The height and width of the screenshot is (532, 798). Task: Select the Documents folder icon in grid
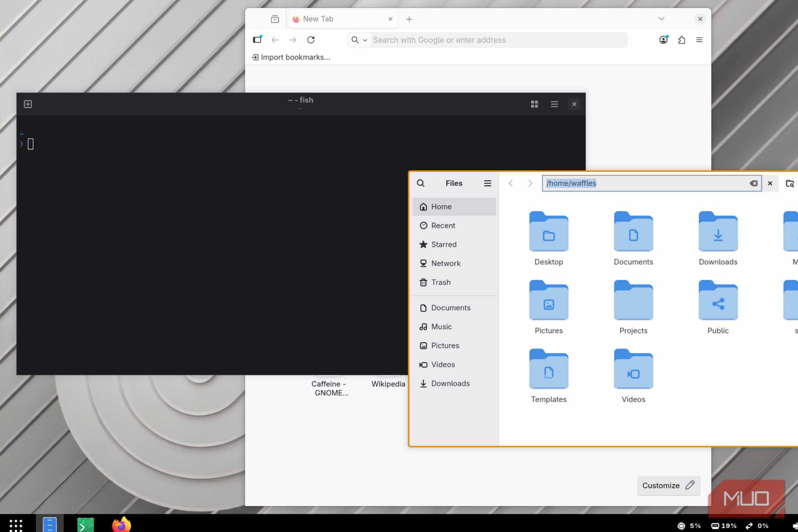(x=633, y=231)
